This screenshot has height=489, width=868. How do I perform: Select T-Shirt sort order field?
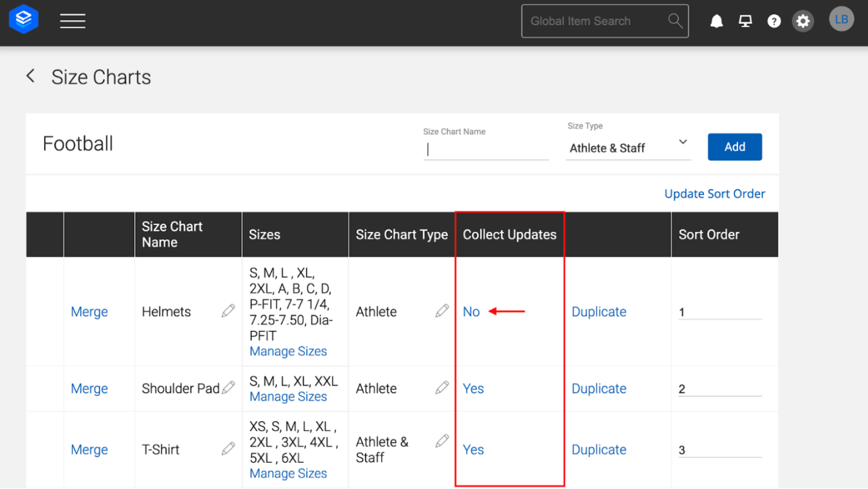[x=720, y=450]
